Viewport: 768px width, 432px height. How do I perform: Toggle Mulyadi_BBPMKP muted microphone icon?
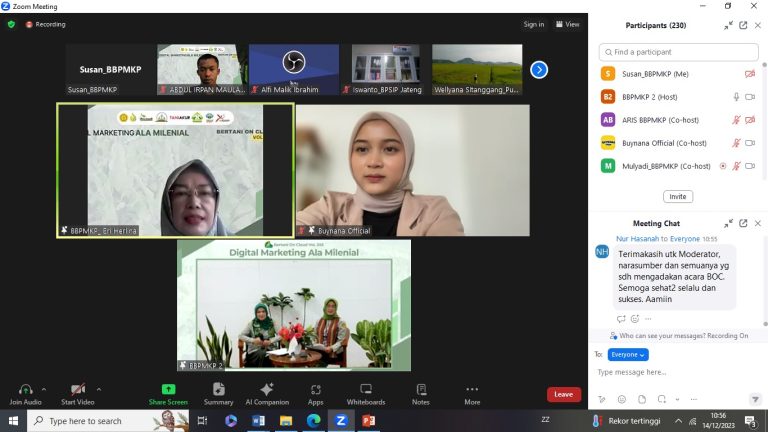(736, 166)
